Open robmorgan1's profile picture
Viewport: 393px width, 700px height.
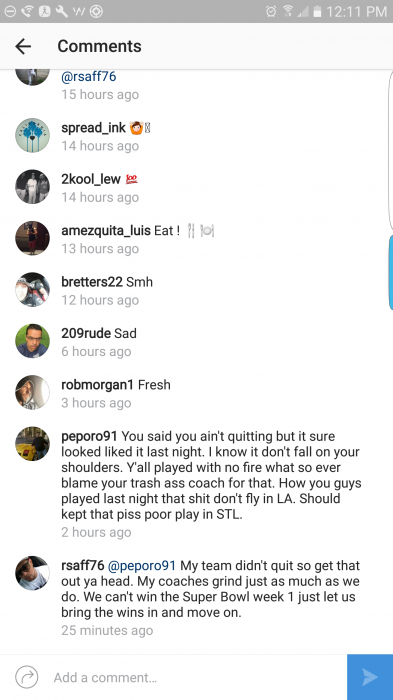32,392
